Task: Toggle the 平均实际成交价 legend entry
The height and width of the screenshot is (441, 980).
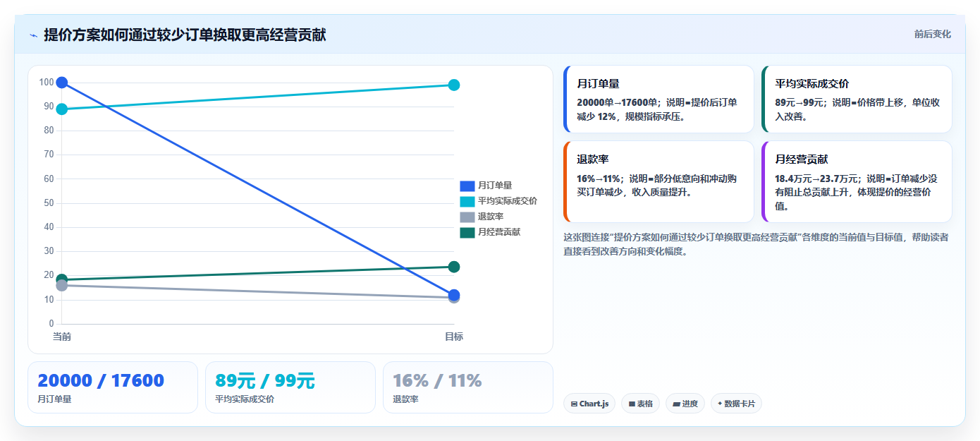Action: click(498, 201)
